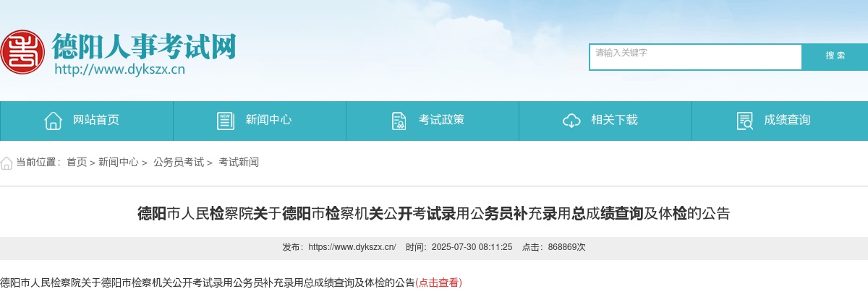Click the breadcrumb home icon near 当前位置

point(7,163)
